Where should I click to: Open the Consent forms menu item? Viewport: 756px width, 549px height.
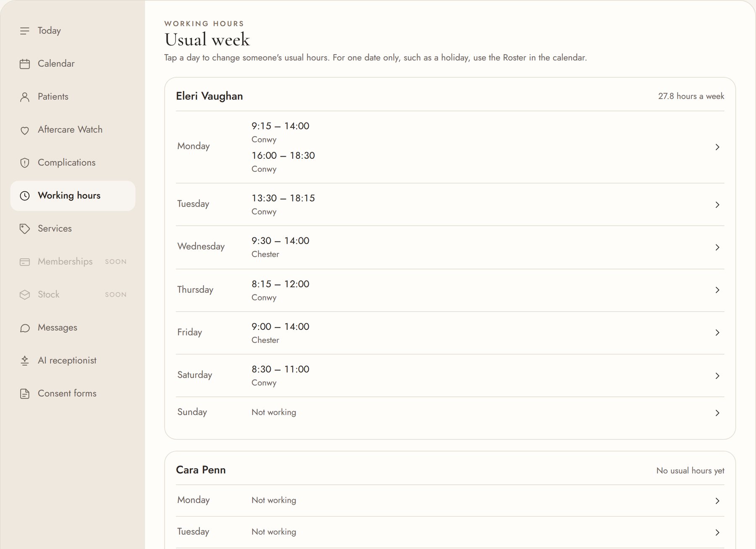coord(73,394)
